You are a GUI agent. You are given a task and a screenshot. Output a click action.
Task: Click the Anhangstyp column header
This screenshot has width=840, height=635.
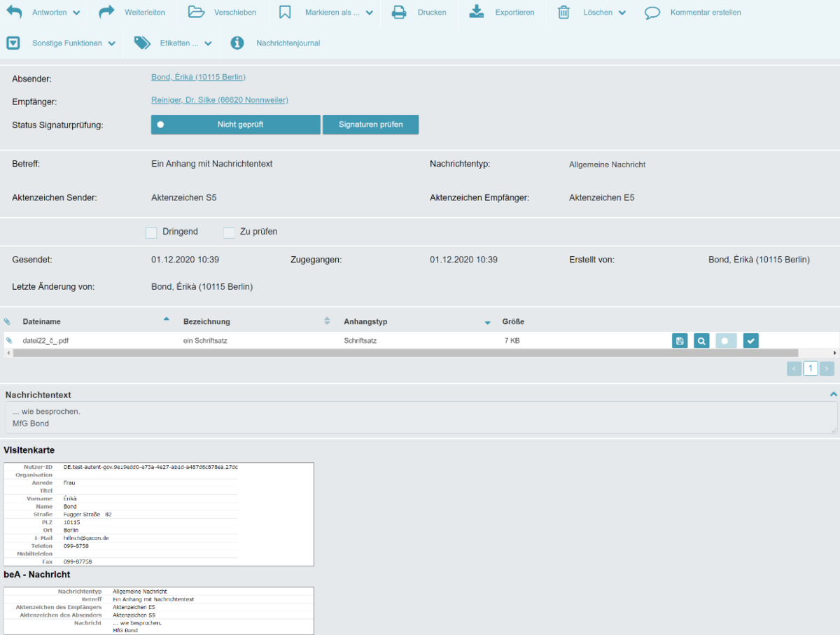click(365, 322)
